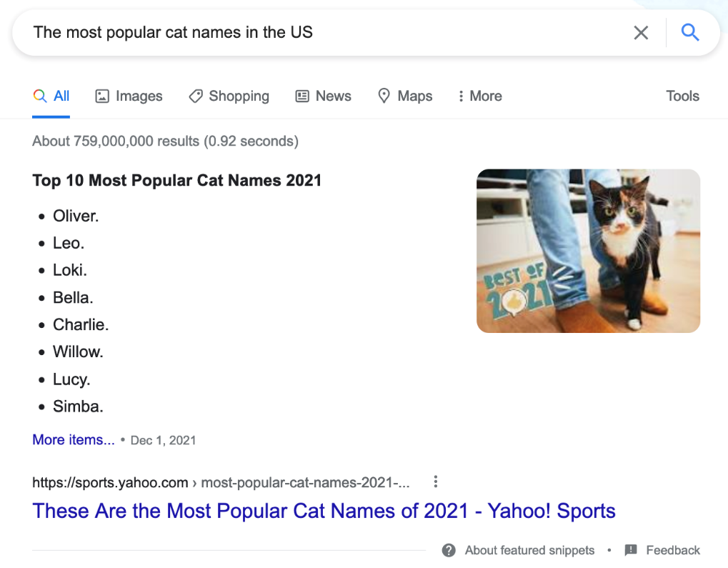This screenshot has width=728, height=568.
Task: Switch to the Images tab
Action: point(139,96)
